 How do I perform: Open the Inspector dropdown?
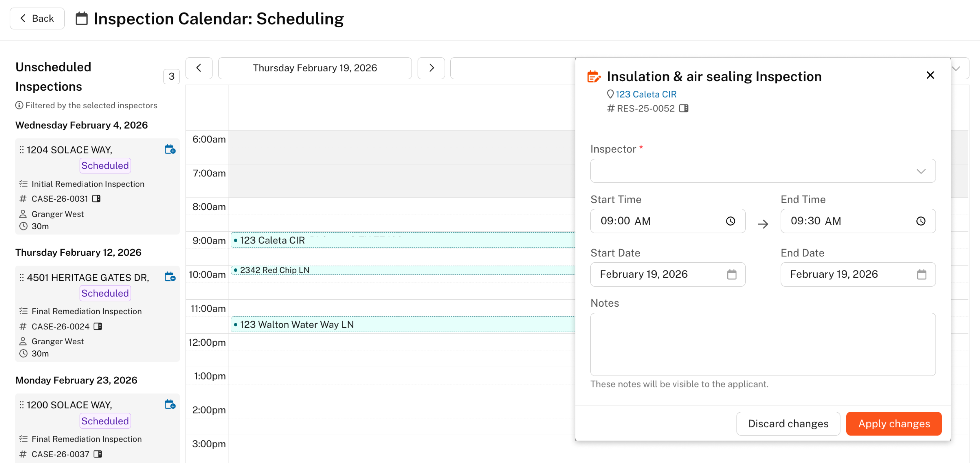[x=762, y=171]
